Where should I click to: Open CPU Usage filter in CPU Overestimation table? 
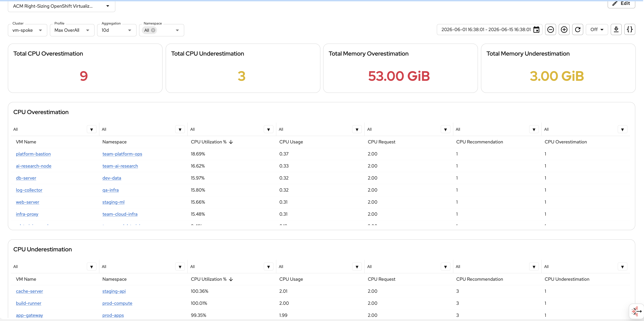[x=357, y=129]
